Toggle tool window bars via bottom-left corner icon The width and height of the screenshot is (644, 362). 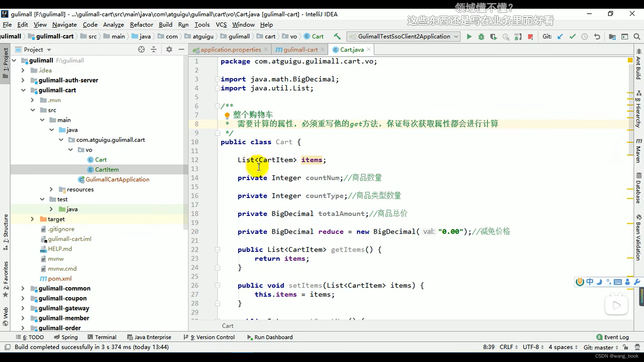pos(7,347)
